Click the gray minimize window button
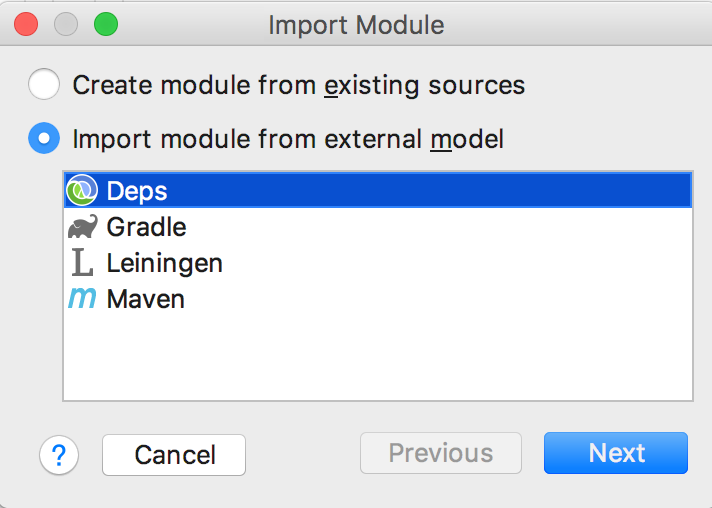Image resolution: width=712 pixels, height=508 pixels. 66,24
